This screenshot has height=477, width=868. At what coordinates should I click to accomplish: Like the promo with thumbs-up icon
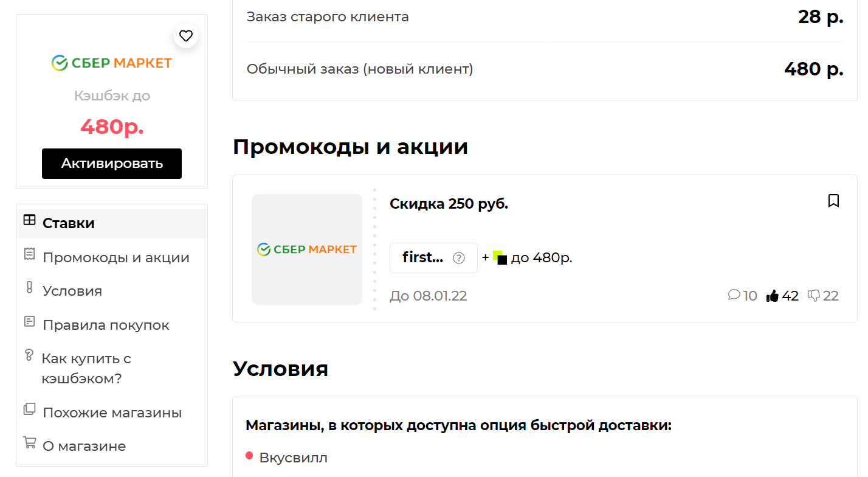pyautogui.click(x=773, y=296)
